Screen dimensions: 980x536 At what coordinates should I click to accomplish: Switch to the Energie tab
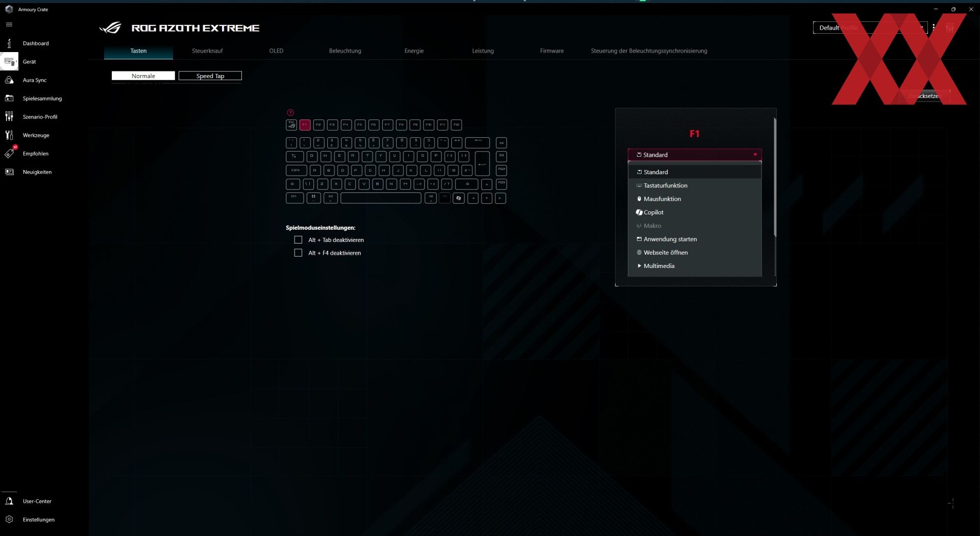[x=414, y=51]
